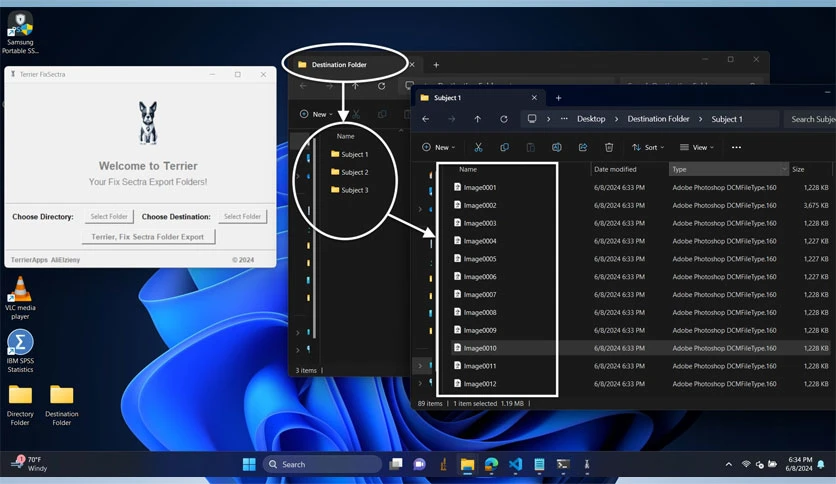Open Samsung Portable SSD desktop shortcut
Viewport: 836px width, 484px height.
click(x=20, y=33)
